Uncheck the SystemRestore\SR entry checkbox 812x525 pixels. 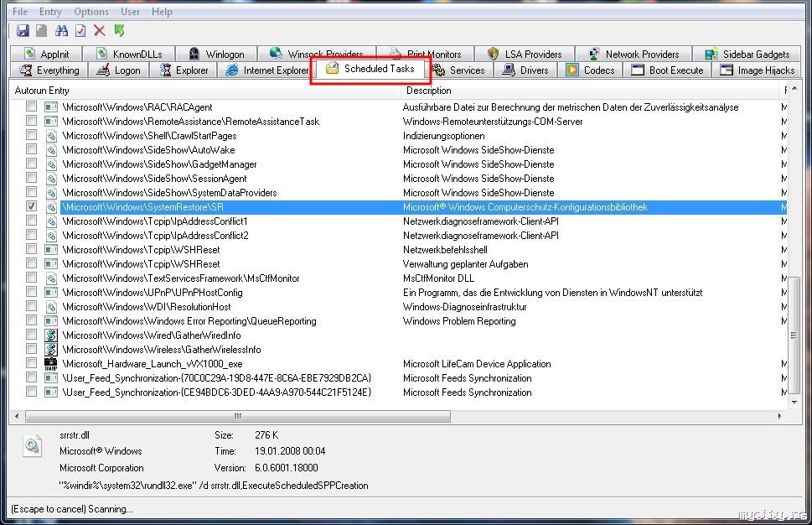coord(32,206)
